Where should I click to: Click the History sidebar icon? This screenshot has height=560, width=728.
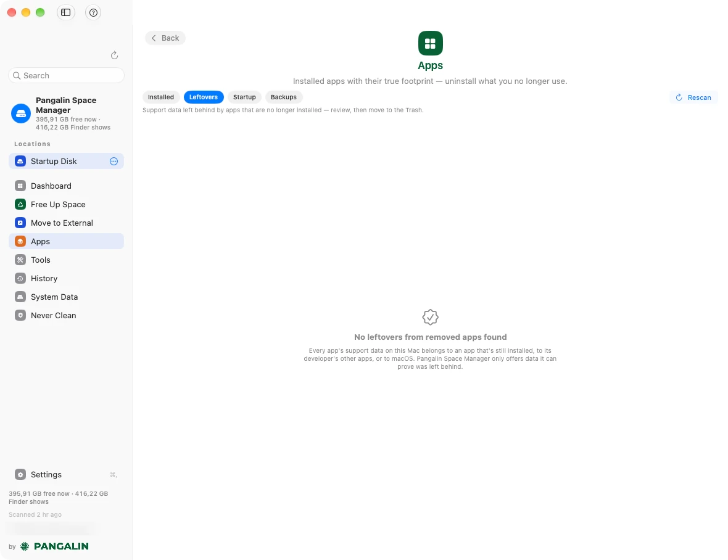[x=20, y=279]
